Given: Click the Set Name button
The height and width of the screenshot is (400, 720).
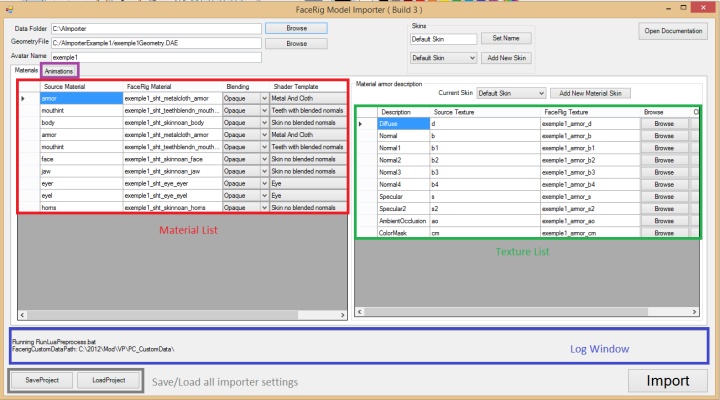Looking at the screenshot, I should pos(506,38).
